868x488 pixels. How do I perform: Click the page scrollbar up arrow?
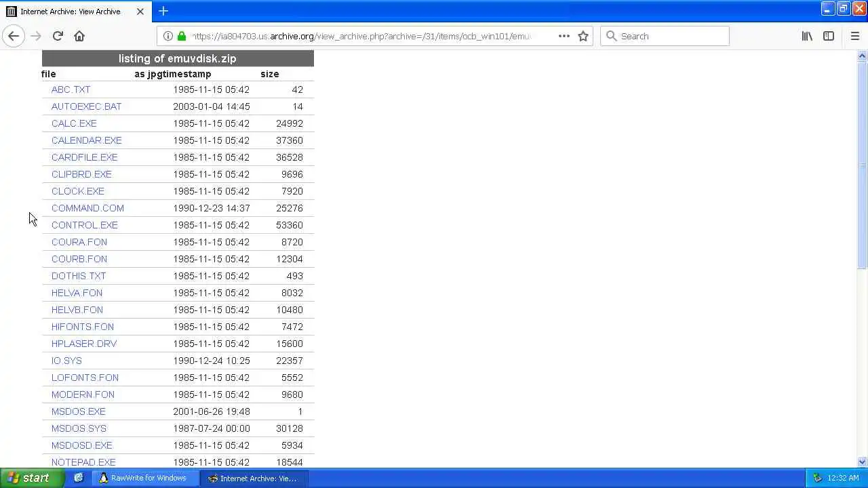coord(863,56)
